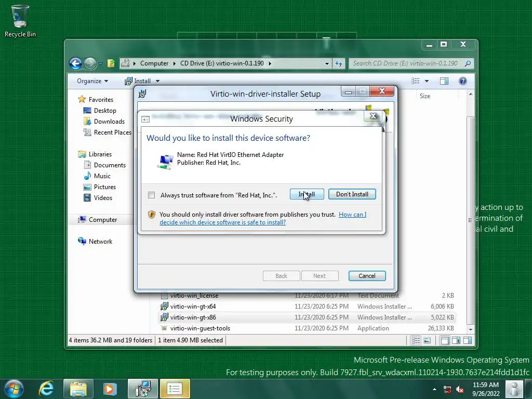This screenshot has width=532, height=399.
Task: Click the search magnifier icon
Action: pos(468,63)
